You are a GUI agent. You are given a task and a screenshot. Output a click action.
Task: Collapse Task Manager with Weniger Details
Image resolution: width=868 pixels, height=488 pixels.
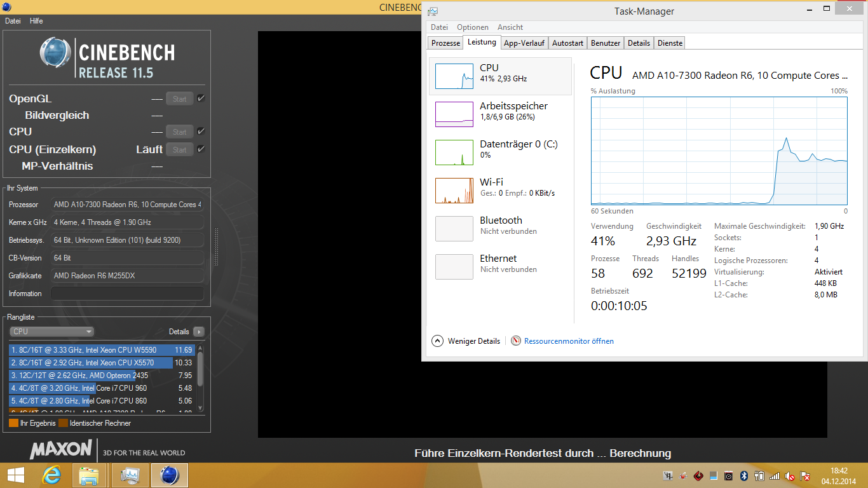(x=466, y=341)
